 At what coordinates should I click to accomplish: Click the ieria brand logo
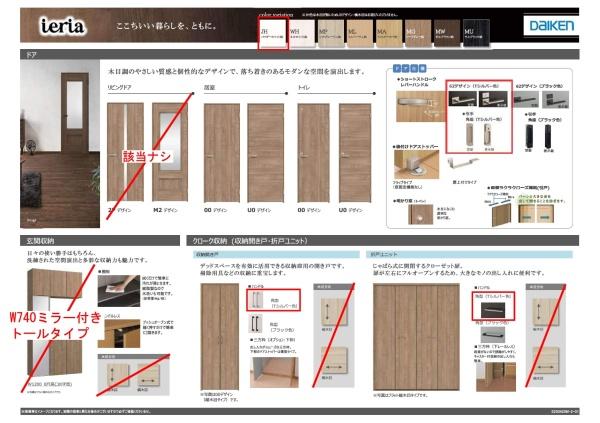[x=63, y=26]
